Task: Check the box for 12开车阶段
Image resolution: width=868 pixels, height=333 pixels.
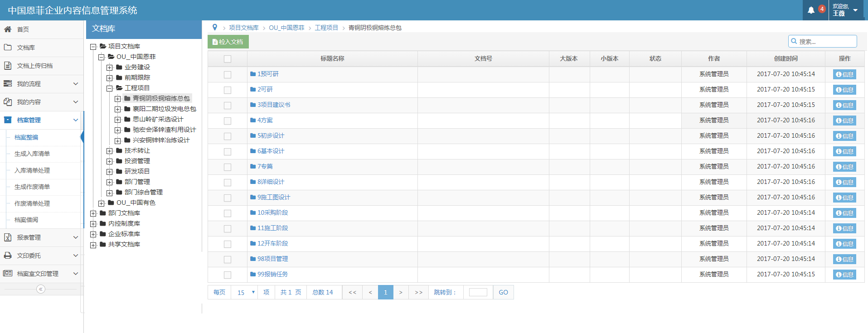Action: click(x=228, y=244)
